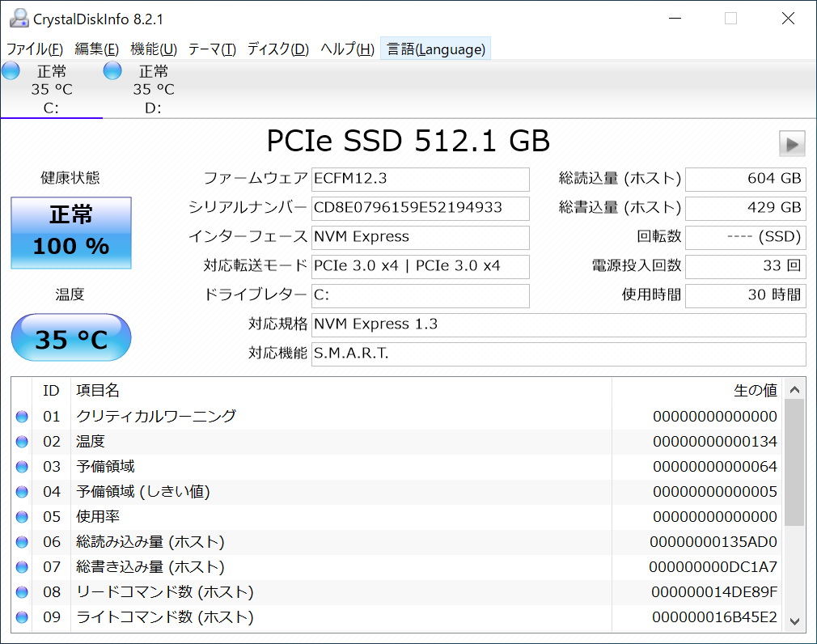Click the firmware field showing ECFM12.3

pyautogui.click(x=420, y=179)
